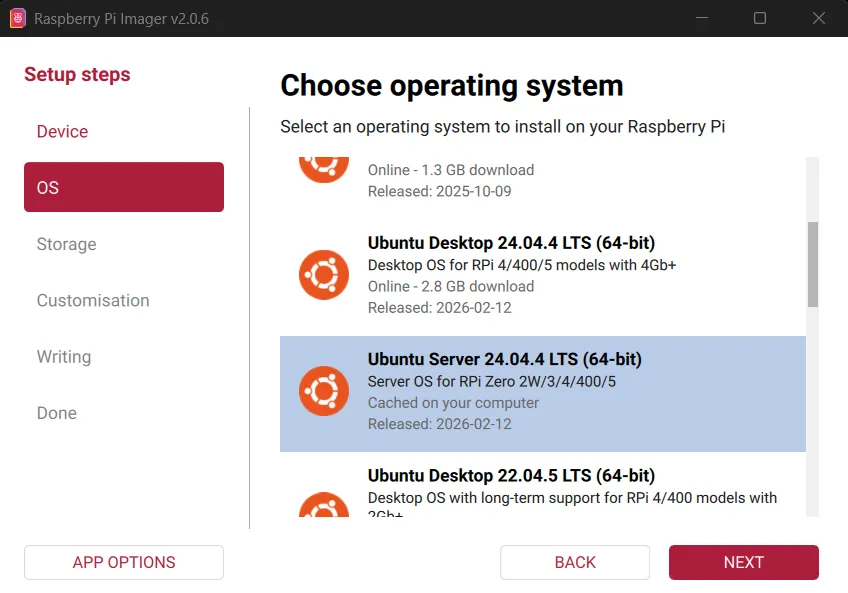Go to the Device setup step

point(62,132)
